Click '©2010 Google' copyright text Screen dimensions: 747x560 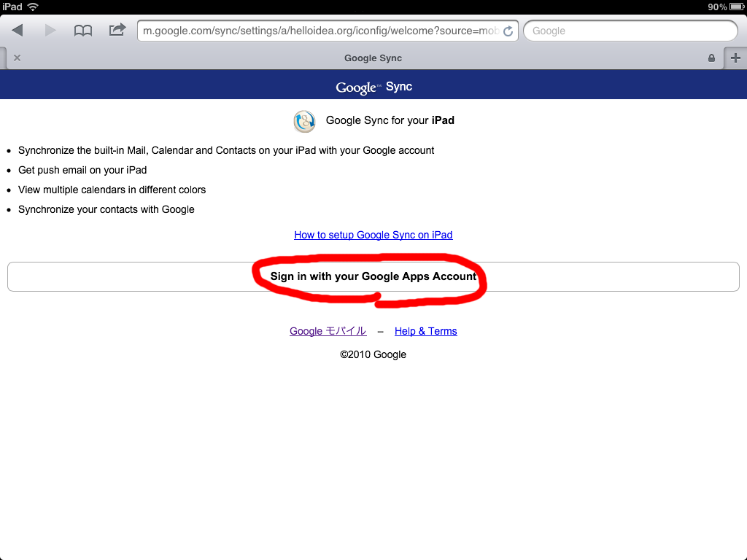[x=373, y=355]
